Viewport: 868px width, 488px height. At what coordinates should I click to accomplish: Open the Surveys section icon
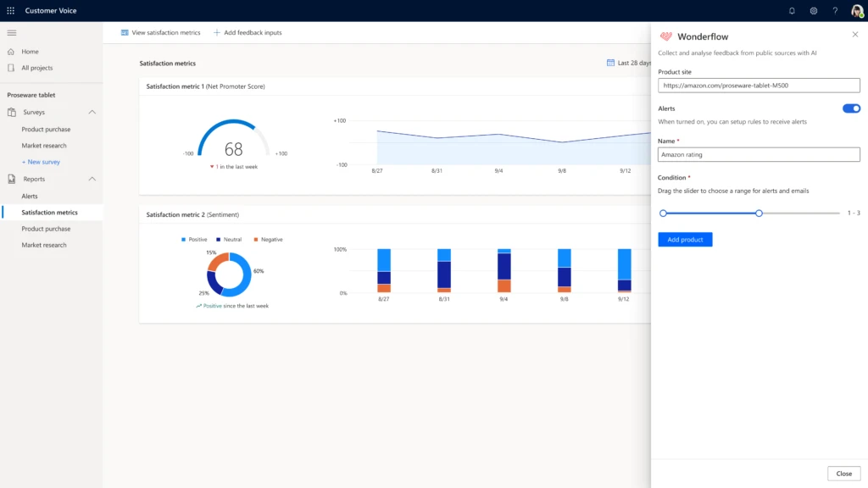[x=10, y=112]
